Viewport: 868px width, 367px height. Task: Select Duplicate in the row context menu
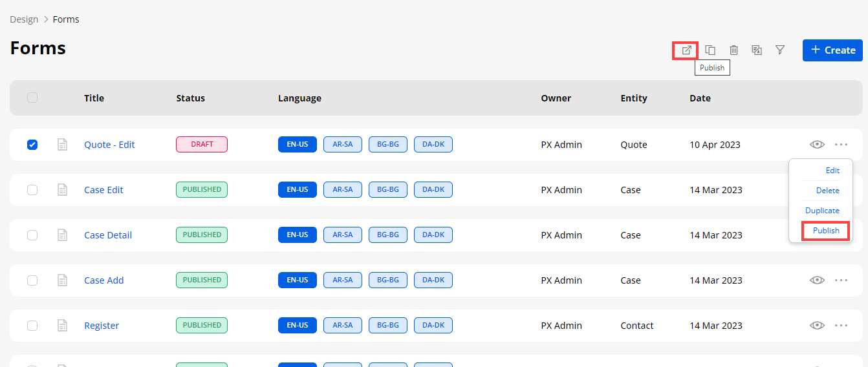(x=822, y=211)
